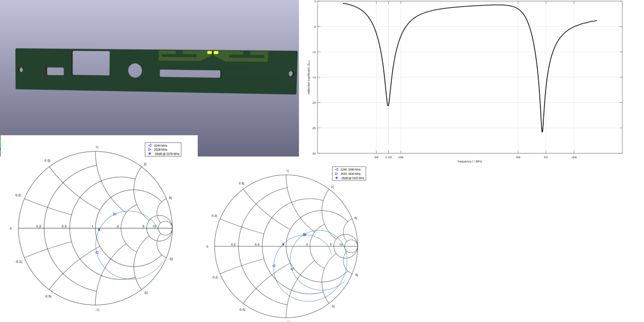This screenshot has width=644, height=322.
Task: Click right-pointing triangle marker on right Smith chart
Action: coord(305,235)
